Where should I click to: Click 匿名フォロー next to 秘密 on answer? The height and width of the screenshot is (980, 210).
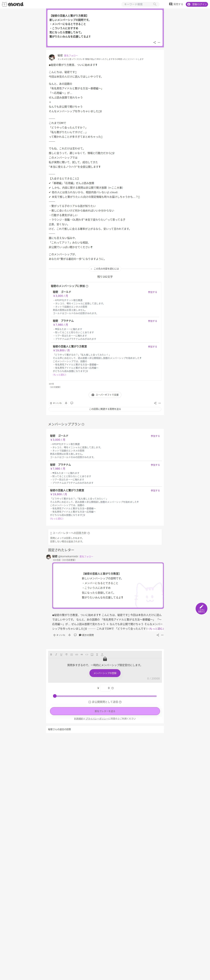[x=71, y=56]
